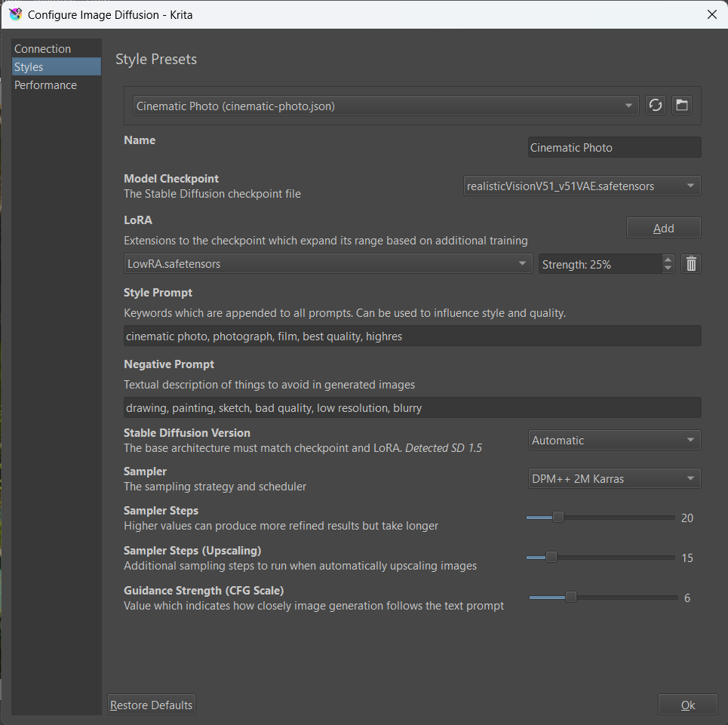Click the 'Extensions to the checkpoint' description

[325, 241]
